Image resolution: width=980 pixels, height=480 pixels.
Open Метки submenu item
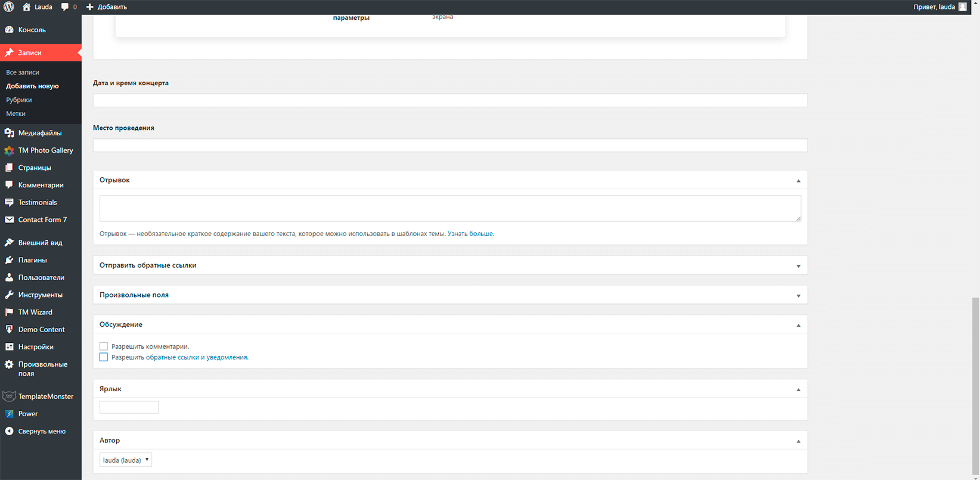click(x=15, y=113)
